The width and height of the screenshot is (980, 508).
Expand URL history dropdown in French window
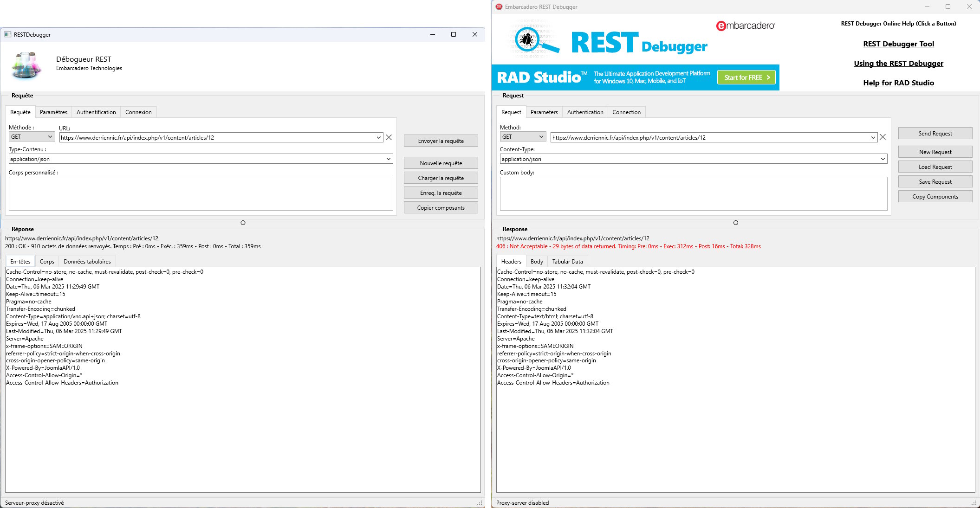click(379, 137)
